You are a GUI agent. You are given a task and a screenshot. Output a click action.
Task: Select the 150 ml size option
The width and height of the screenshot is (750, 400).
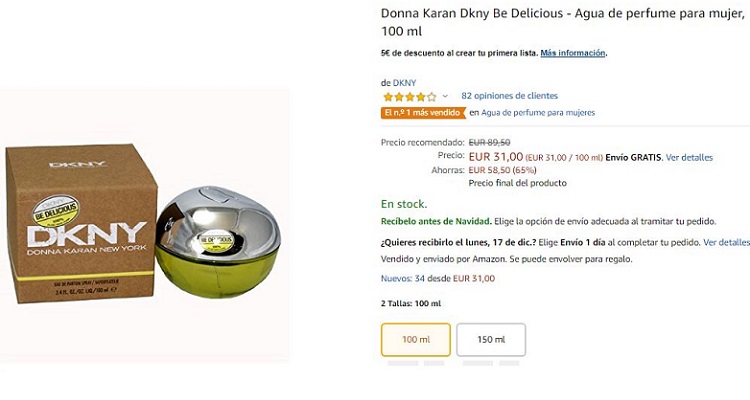click(491, 340)
